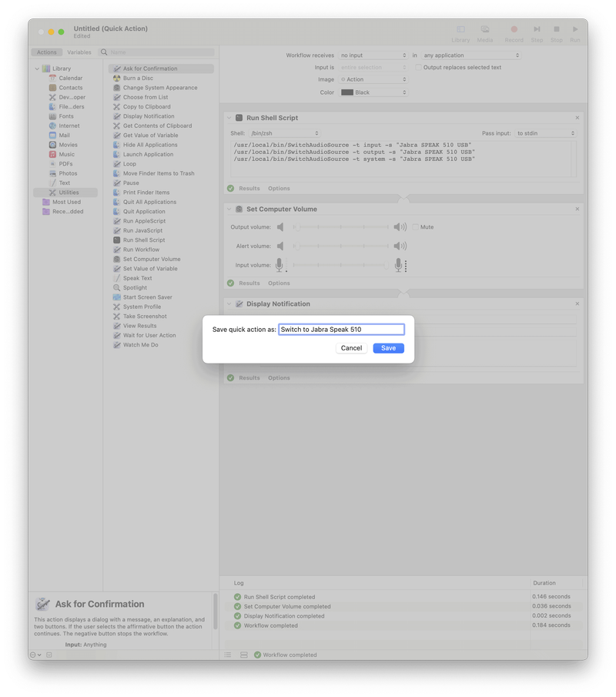Select the Run Shell Script action in list
Screen dimensions: 616x697
tap(143, 240)
